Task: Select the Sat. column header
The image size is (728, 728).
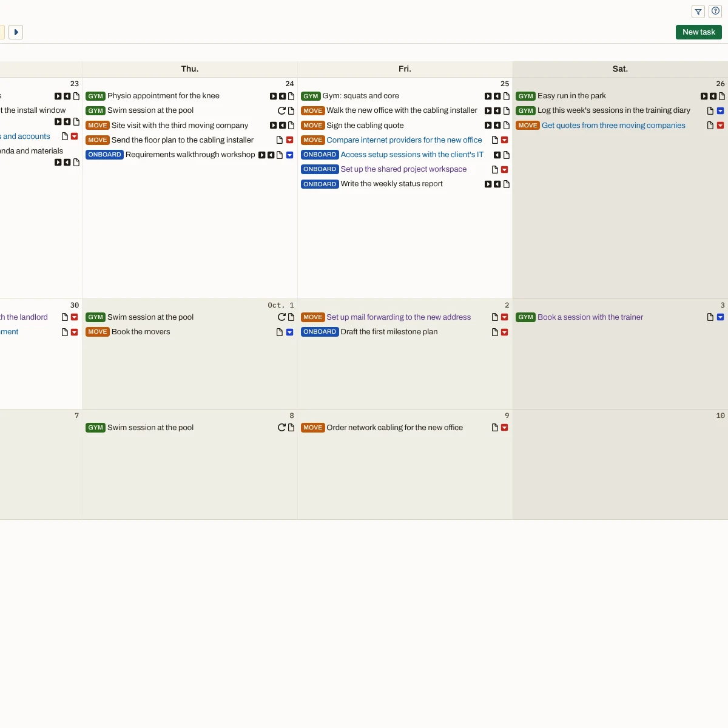Action: click(620, 69)
